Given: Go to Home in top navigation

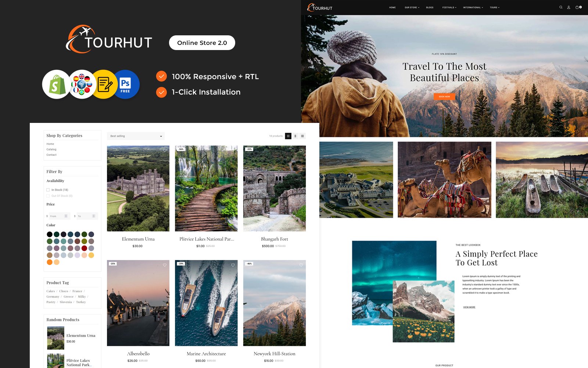Looking at the screenshot, I should (392, 7).
